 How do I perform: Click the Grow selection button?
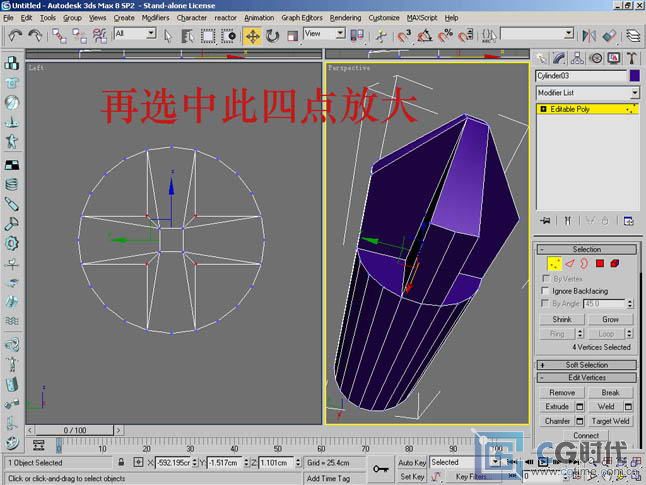point(610,319)
